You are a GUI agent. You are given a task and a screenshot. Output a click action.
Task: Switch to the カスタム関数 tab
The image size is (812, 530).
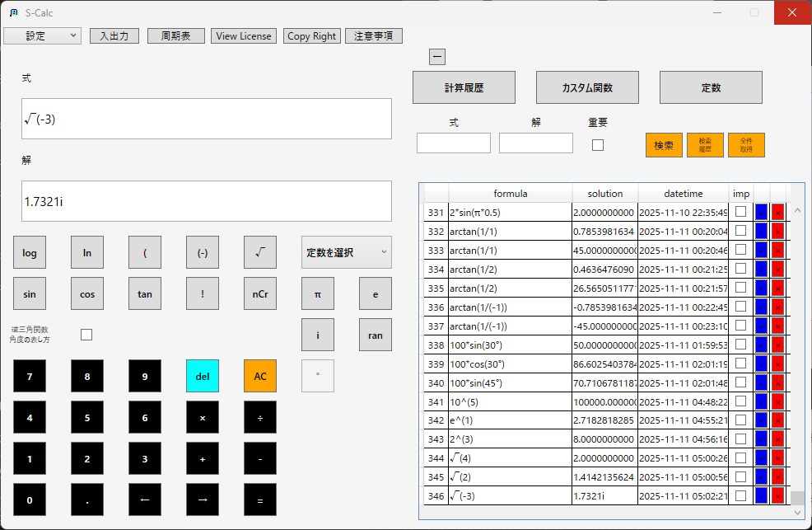tap(587, 87)
